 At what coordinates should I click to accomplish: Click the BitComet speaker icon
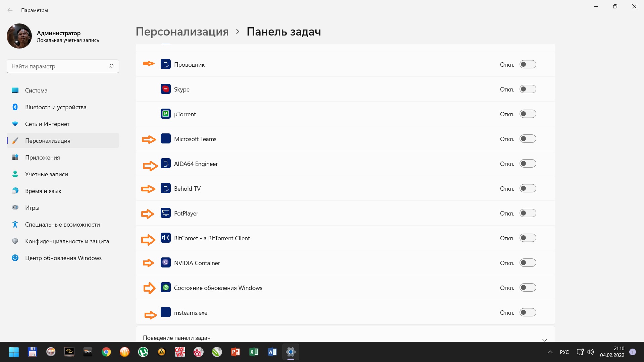pyautogui.click(x=165, y=238)
